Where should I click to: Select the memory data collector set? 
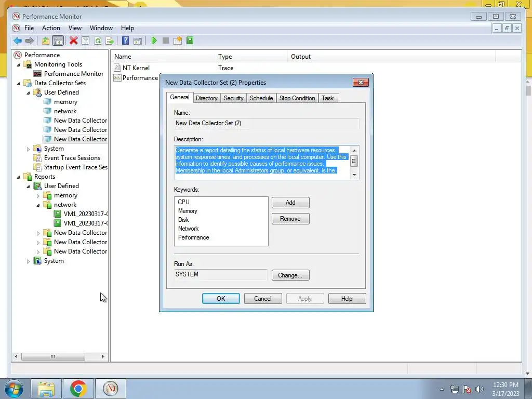point(65,102)
